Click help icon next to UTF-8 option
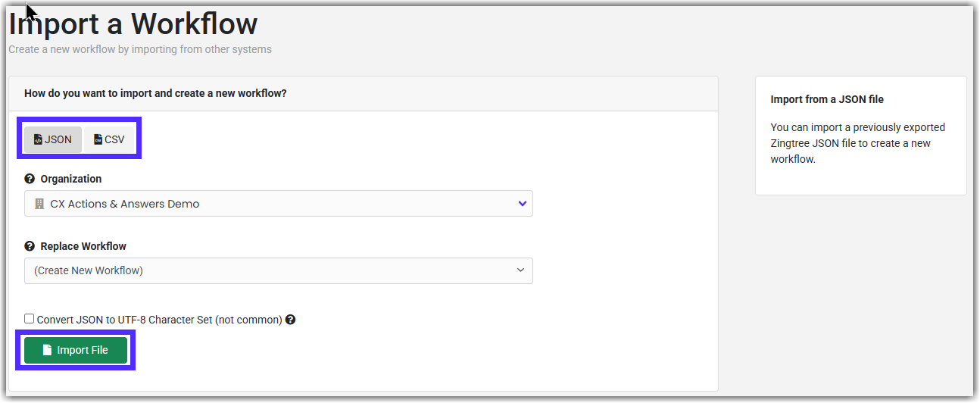The width and height of the screenshot is (980, 403). tap(290, 320)
